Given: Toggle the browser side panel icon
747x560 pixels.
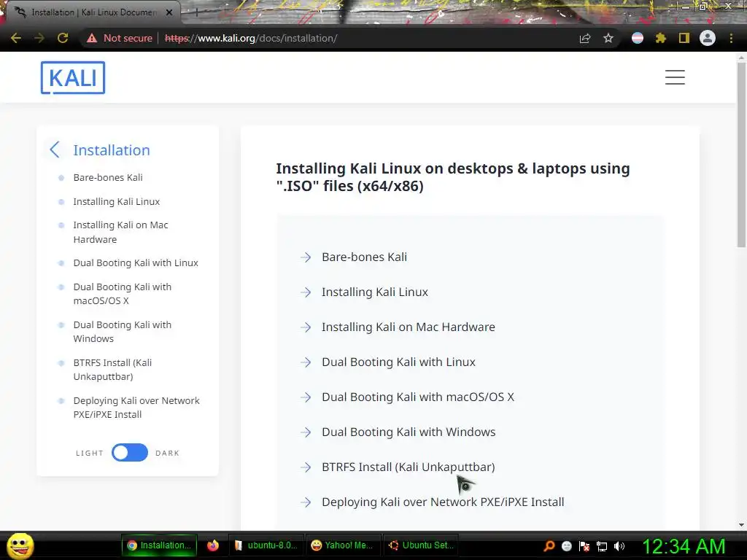Looking at the screenshot, I should 684,38.
